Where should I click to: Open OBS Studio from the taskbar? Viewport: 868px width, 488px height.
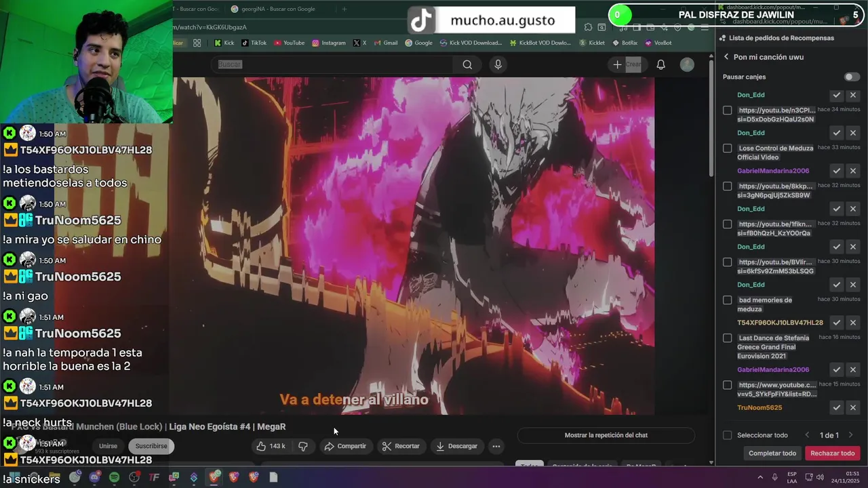[134, 478]
